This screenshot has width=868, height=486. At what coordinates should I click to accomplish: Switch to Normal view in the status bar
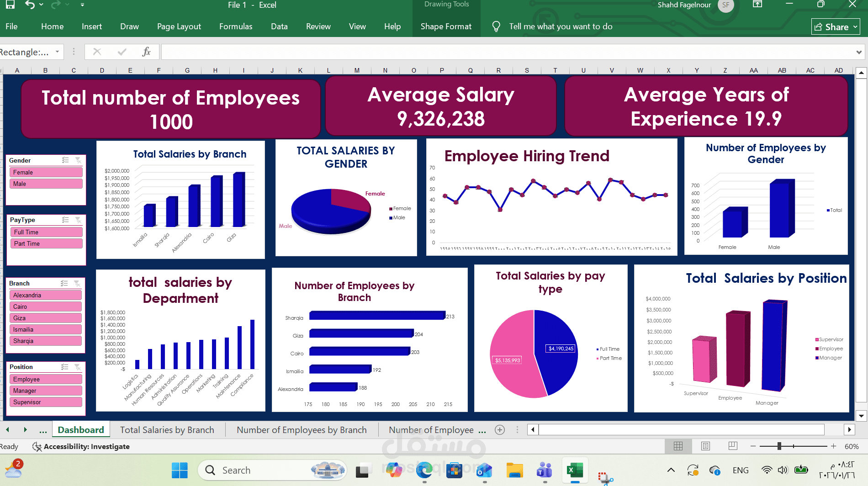tap(678, 446)
